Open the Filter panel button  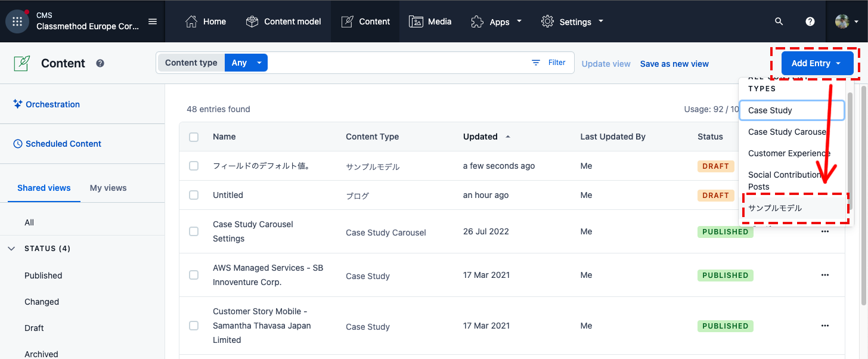pos(548,62)
